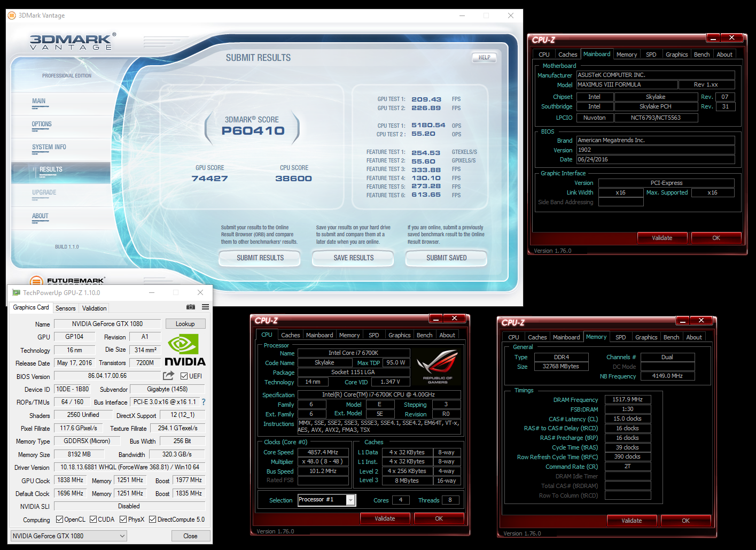
Task: Click OK in Memory CPU-Z window
Action: click(685, 521)
